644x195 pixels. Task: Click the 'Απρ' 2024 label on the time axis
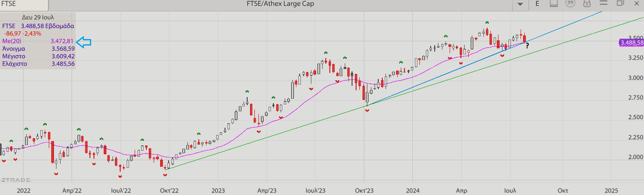[461, 191]
